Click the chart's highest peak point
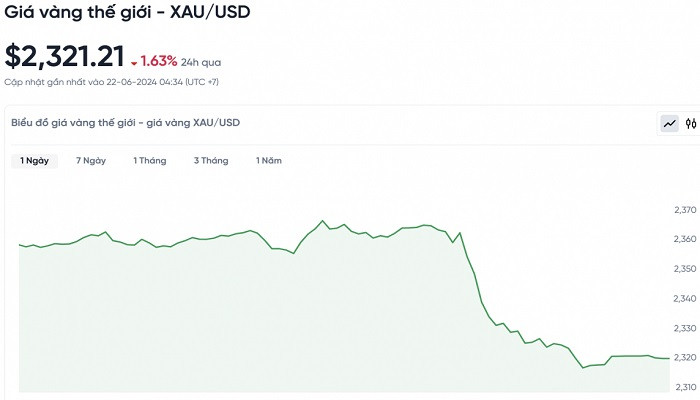This screenshot has width=700, height=400. [323, 221]
